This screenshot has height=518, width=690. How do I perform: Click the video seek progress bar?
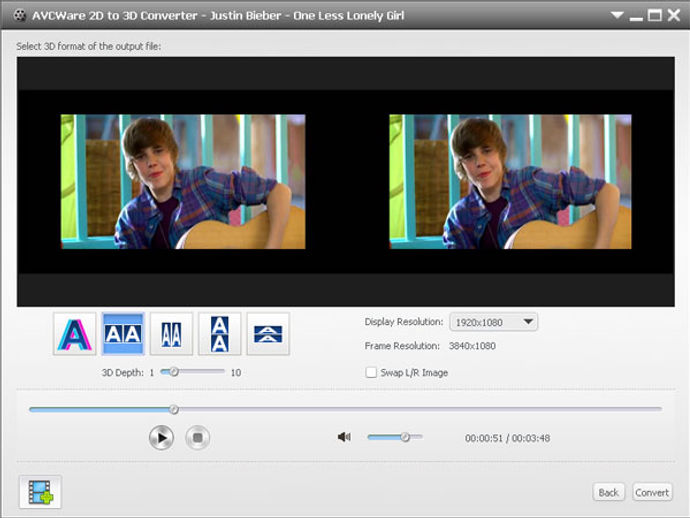coord(345,409)
